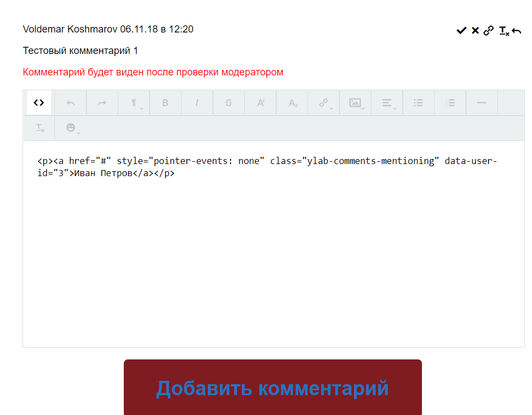Open the emoticons picker
Viewport: 532px width, 415px height.
tap(71, 128)
